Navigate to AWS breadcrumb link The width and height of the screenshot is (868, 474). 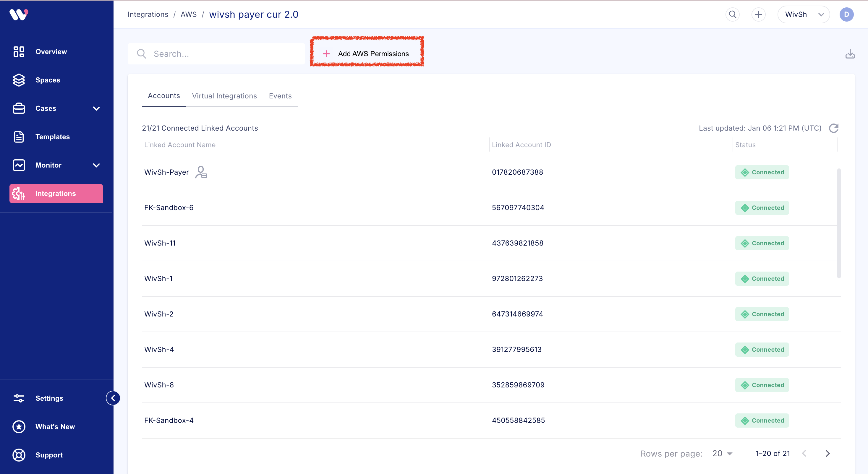click(188, 14)
